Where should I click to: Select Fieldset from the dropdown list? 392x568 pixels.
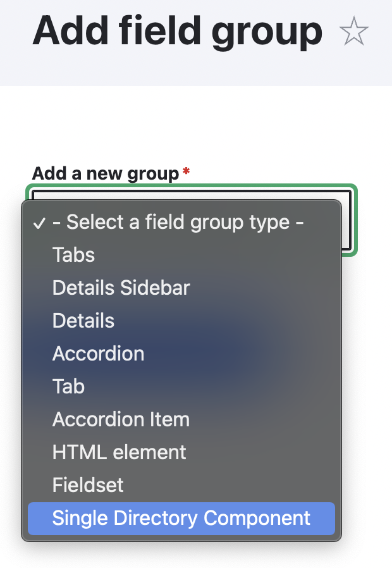click(x=181, y=485)
